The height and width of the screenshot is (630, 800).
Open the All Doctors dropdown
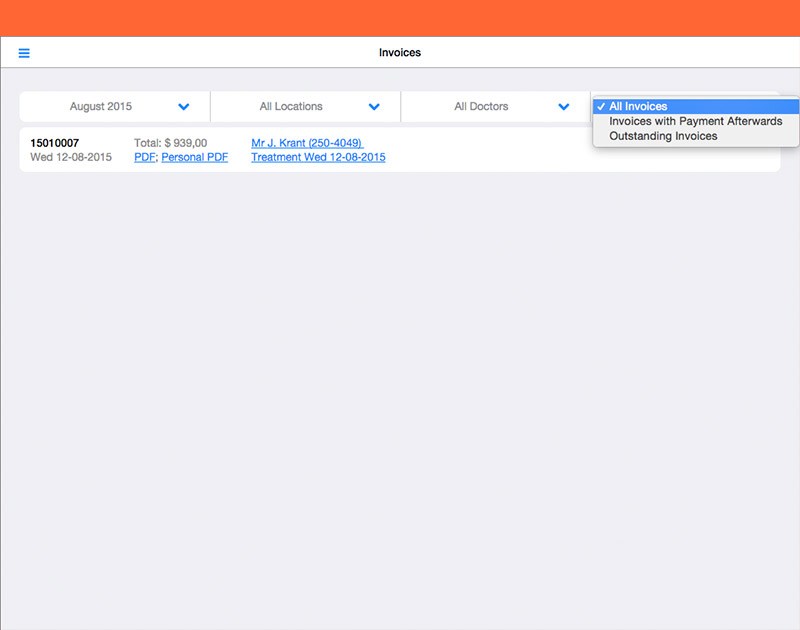click(x=495, y=107)
